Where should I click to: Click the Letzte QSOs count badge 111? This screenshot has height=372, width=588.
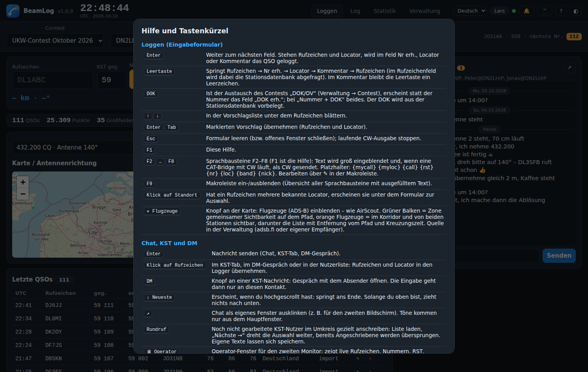[64, 280]
